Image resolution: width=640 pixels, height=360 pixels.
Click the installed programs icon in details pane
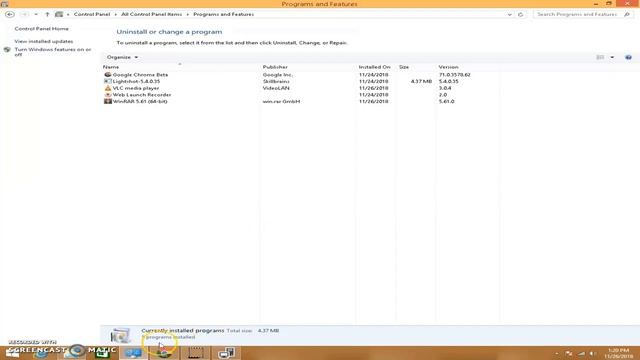click(120, 335)
